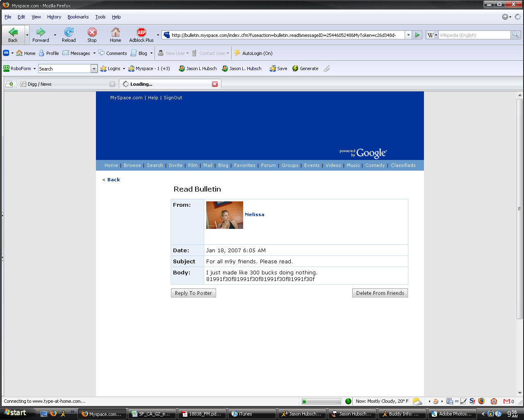Click the Wikipedia search magnifier icon
Screen dimensions: 524x420
515,35
